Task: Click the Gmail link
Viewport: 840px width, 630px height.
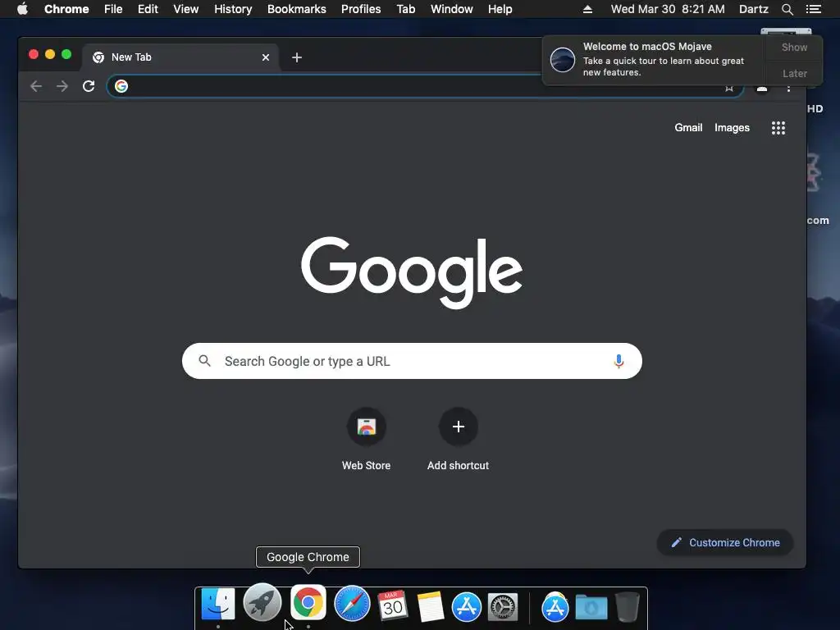Action: coord(688,127)
